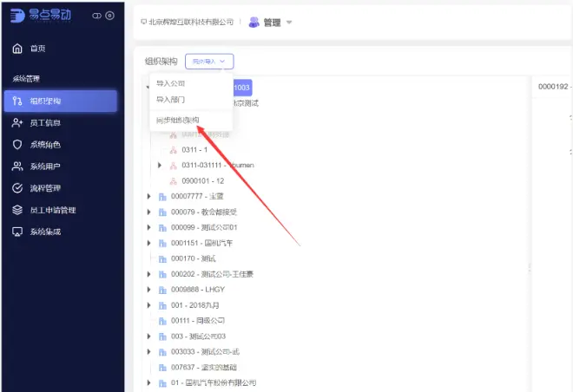Image resolution: width=573 pixels, height=392 pixels.
Task: Choose 导入部门 from the dropdown menu
Action: [x=171, y=100]
